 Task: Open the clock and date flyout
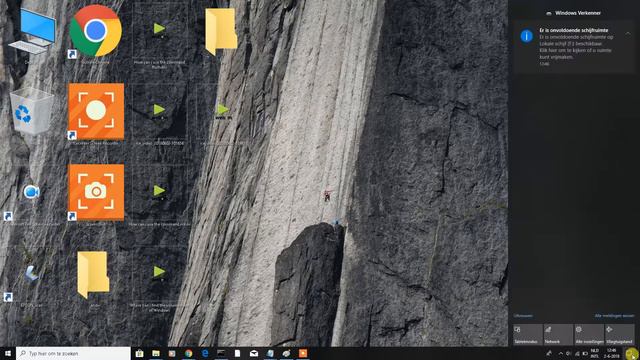point(611,353)
